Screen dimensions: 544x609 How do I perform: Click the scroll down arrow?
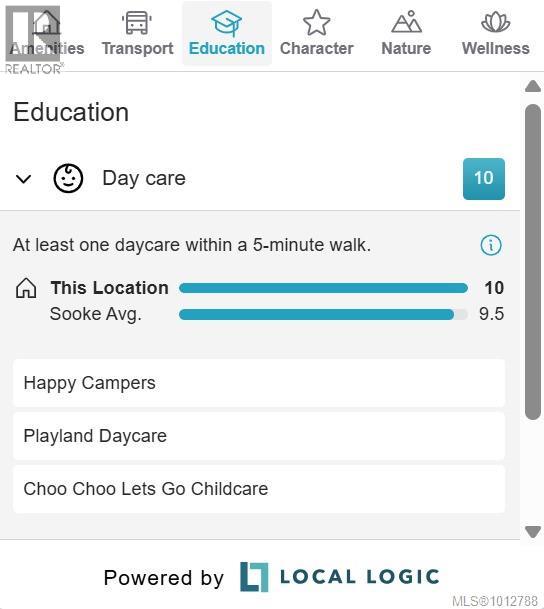click(533, 532)
